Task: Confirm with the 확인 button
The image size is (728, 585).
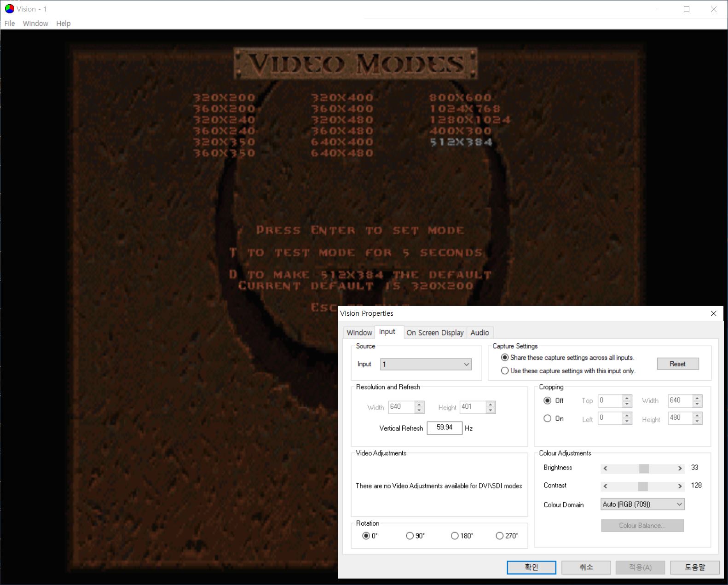Action: 532,567
